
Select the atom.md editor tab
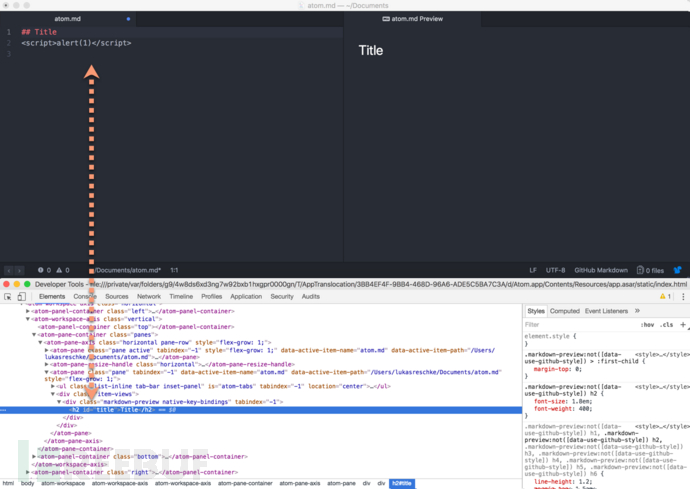(x=68, y=19)
